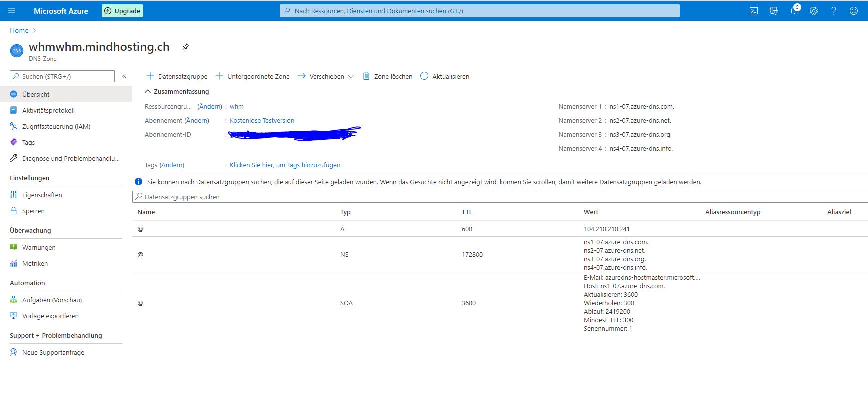Open Übersicht in sidebar
868x400 pixels.
coord(66,94)
